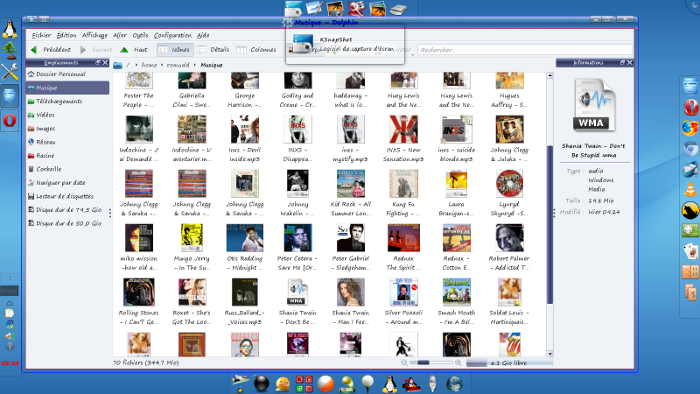
Task: Launch VLC cone from the right dock
Action: coord(691,189)
